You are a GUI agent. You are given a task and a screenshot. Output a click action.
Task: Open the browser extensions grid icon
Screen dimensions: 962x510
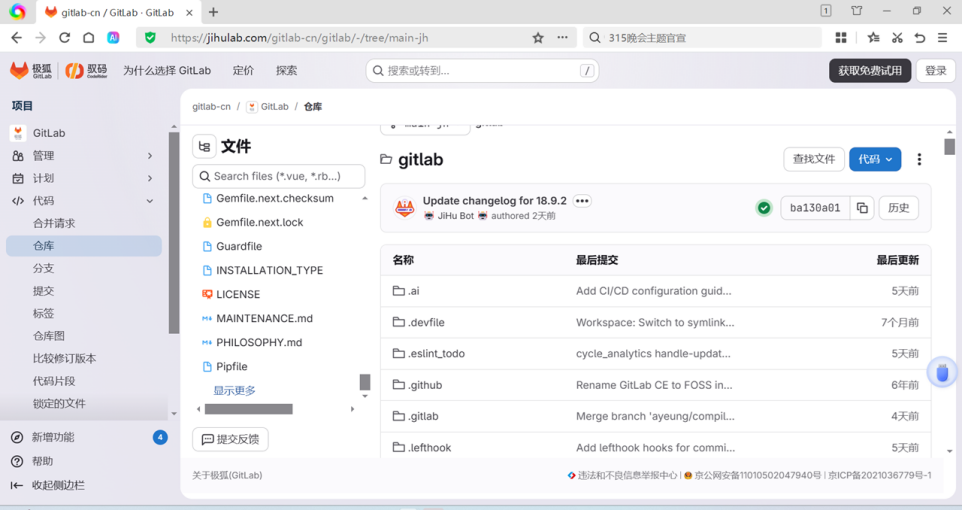click(x=841, y=38)
